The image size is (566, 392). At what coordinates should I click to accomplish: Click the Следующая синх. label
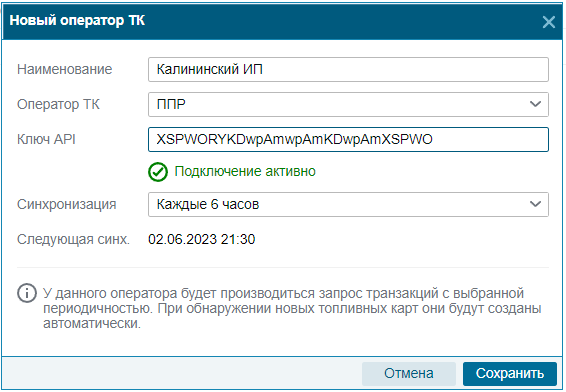click(x=73, y=239)
